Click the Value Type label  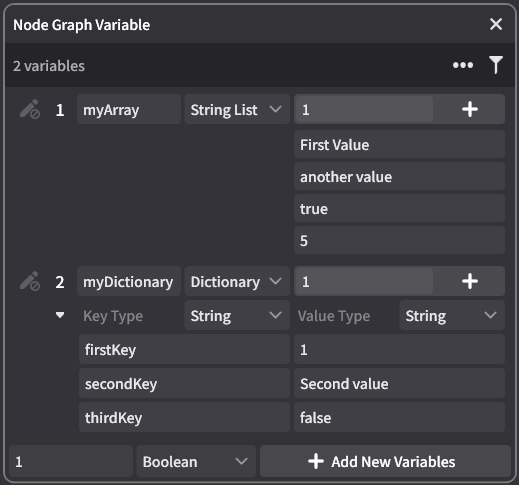point(334,316)
